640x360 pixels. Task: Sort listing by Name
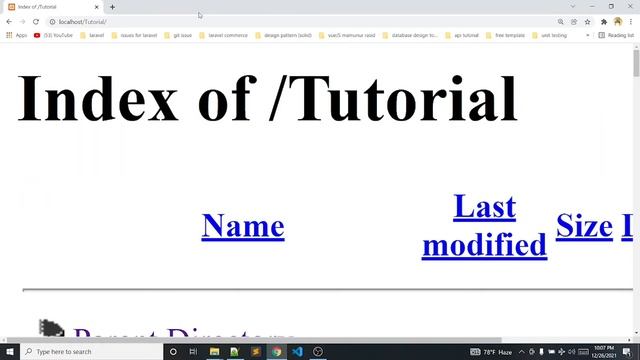243,226
